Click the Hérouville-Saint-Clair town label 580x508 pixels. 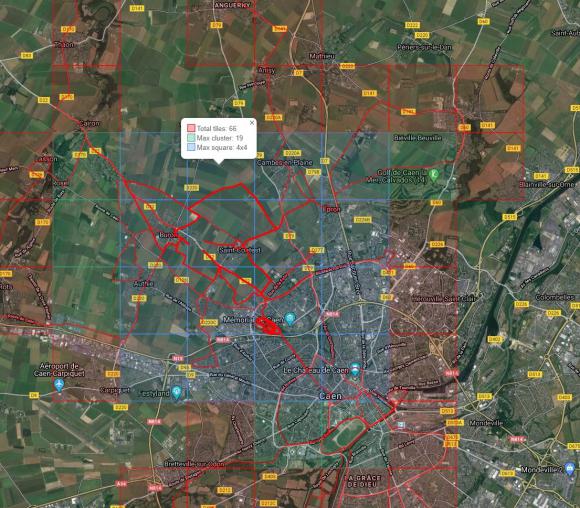(444, 298)
